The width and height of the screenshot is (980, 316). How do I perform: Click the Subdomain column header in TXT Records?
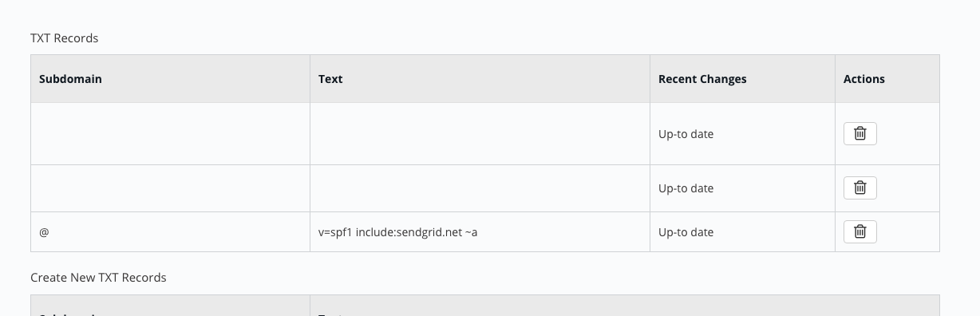click(70, 79)
